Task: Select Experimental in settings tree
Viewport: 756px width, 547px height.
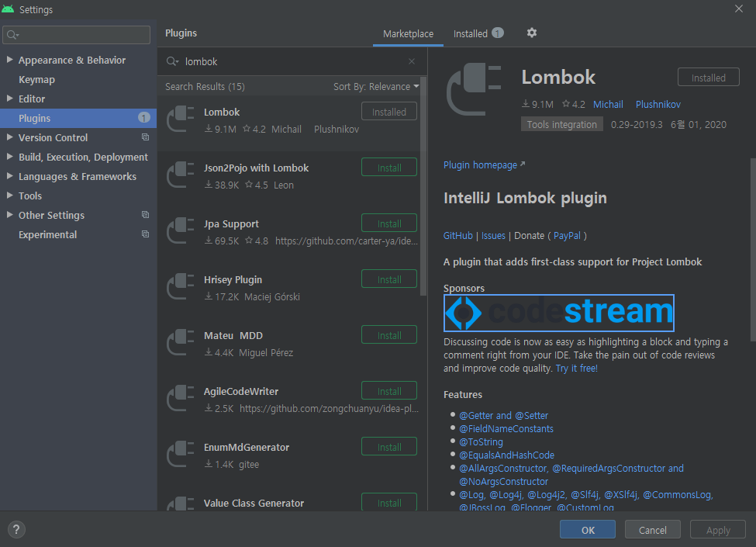Action: pos(48,234)
